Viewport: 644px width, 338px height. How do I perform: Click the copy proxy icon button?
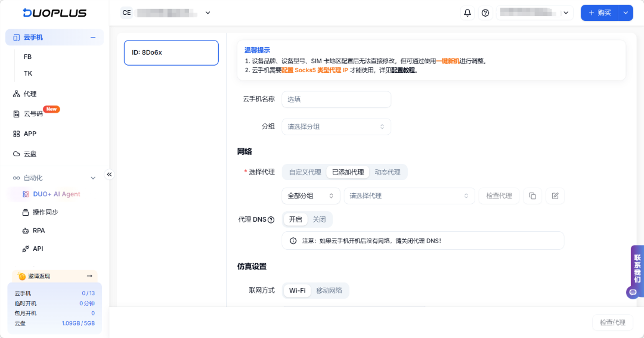pos(532,196)
